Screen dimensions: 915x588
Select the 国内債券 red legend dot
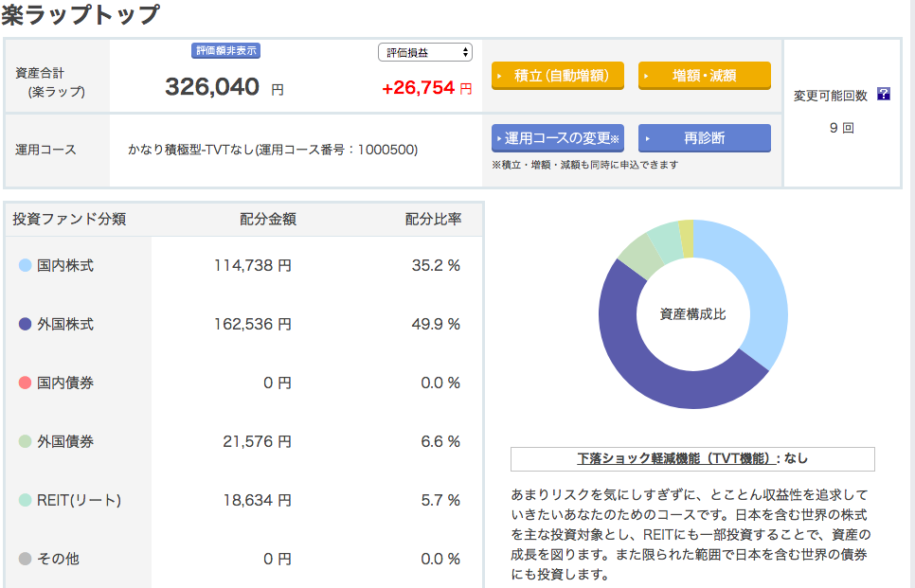pos(25,383)
